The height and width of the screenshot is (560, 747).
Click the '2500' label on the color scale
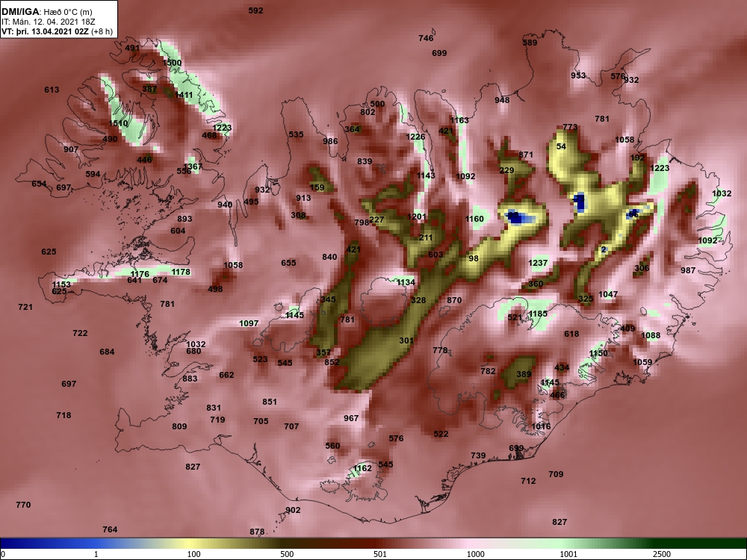pyautogui.click(x=662, y=554)
